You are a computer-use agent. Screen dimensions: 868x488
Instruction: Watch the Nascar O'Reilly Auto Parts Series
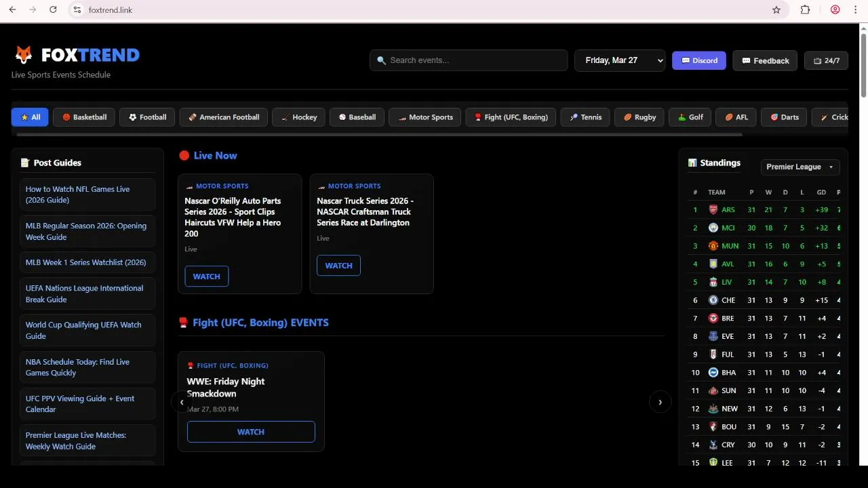click(207, 277)
